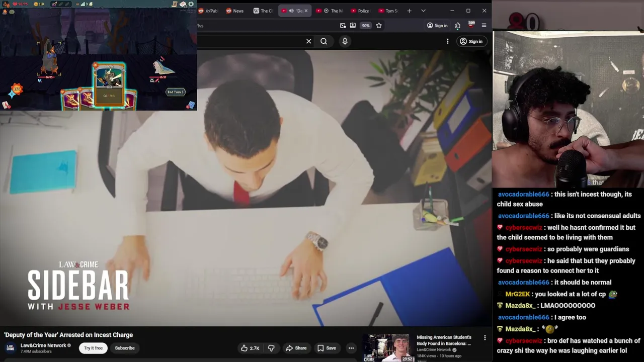Subscribe to Law&Crime Network
Viewport: 644px width, 362px height.
click(x=125, y=348)
